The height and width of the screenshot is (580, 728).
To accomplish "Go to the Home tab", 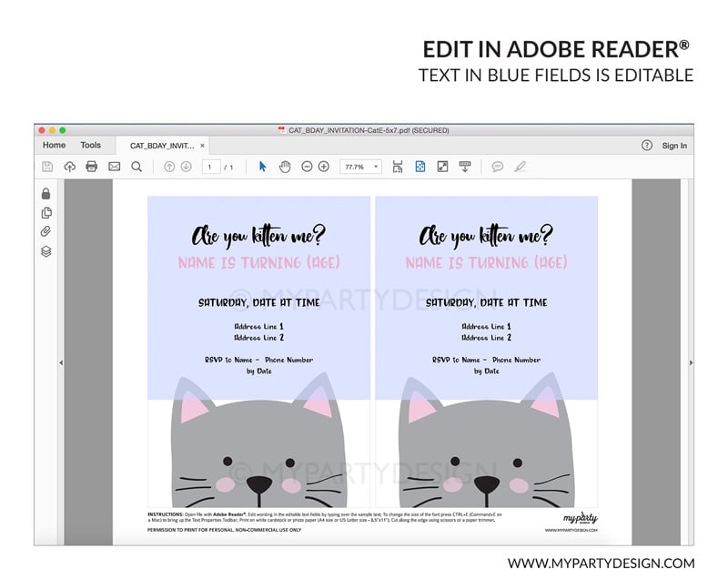I will 54,145.
